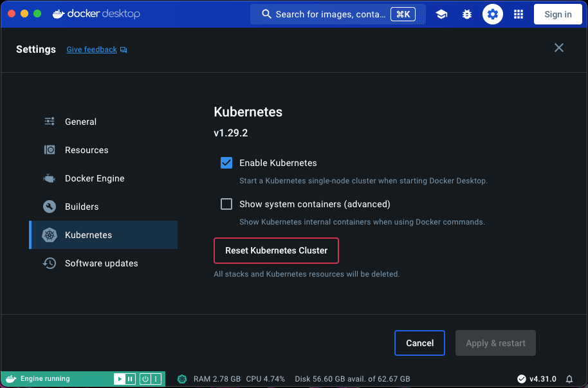Open the Give feedback link
This screenshot has height=388, width=588.
pos(91,50)
